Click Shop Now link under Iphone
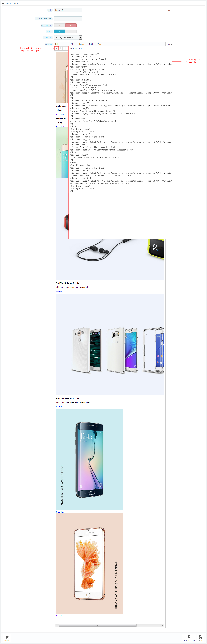The height and width of the screenshot is (644, 207). pos(60,114)
